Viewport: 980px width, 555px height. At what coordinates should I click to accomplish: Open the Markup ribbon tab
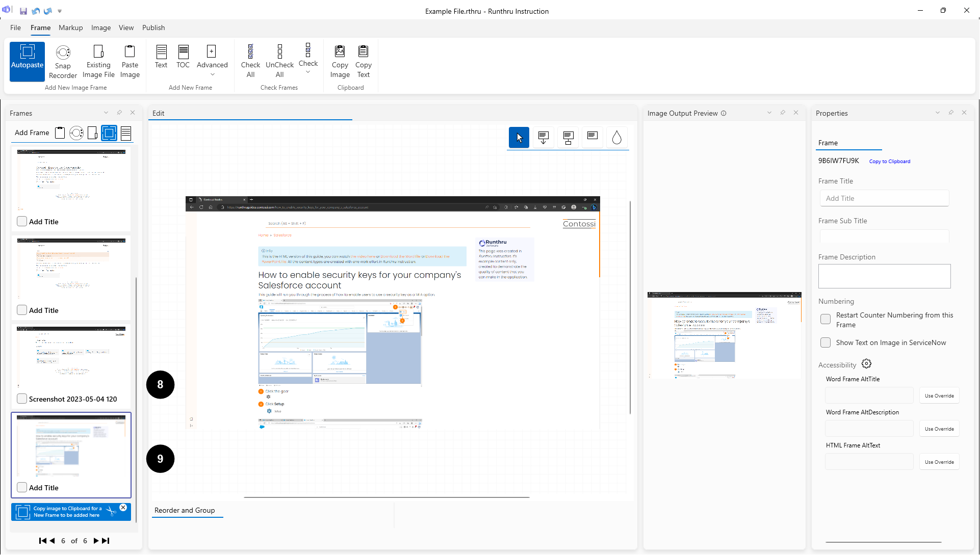(70, 28)
